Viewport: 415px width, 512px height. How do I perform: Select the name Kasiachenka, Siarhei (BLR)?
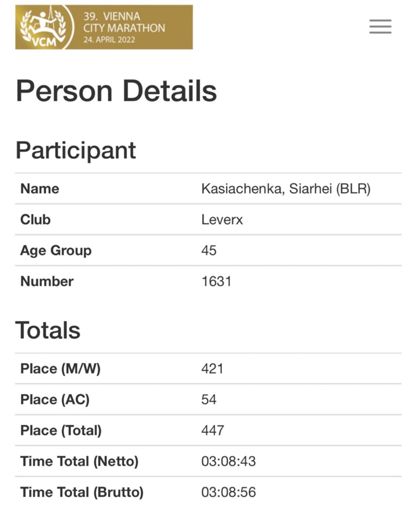286,189
